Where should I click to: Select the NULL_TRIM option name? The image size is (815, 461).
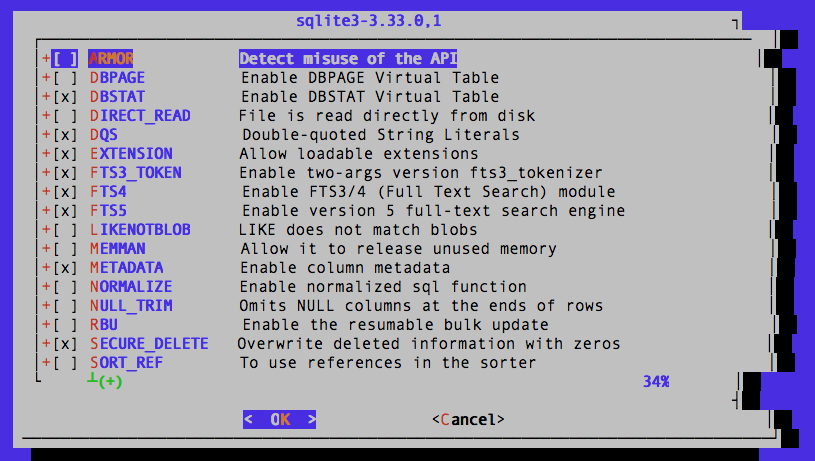(x=131, y=306)
